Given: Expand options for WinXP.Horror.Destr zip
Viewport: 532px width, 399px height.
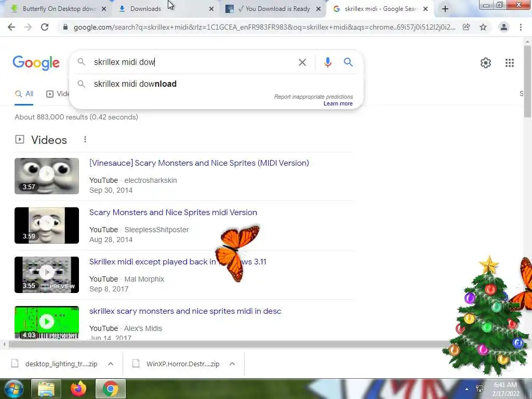Looking at the screenshot, I should pyautogui.click(x=232, y=364).
